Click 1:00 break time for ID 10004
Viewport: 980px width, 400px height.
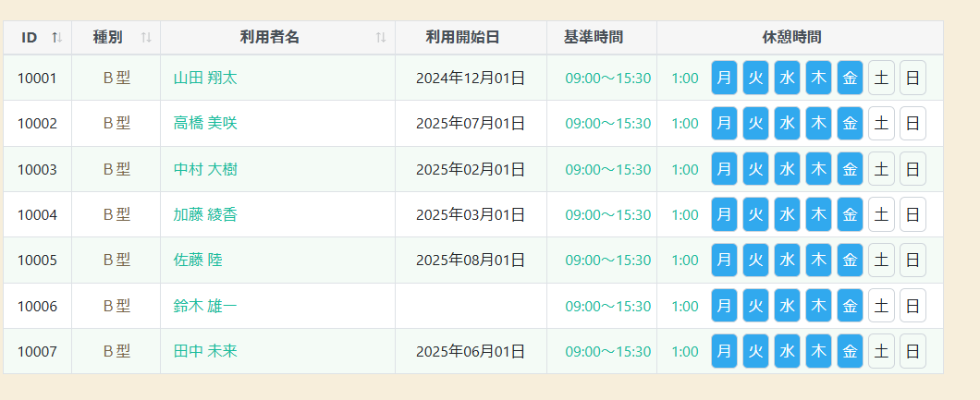point(685,215)
